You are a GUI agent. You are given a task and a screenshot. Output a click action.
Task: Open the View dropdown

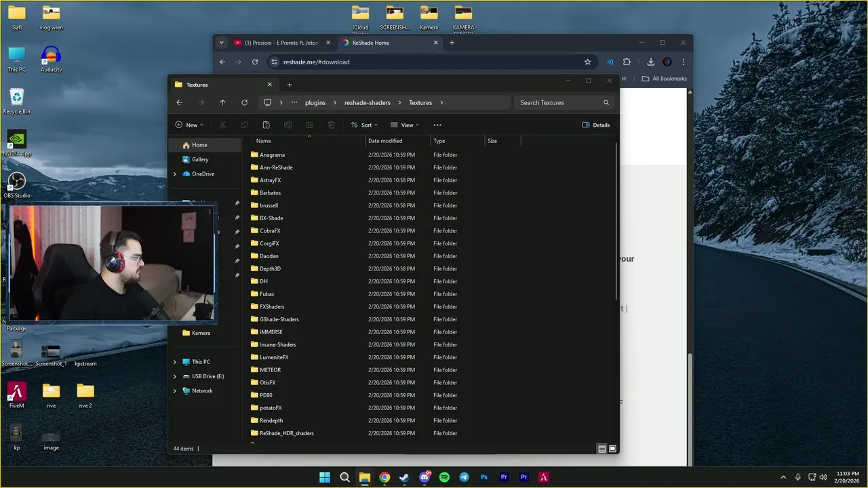pyautogui.click(x=405, y=125)
